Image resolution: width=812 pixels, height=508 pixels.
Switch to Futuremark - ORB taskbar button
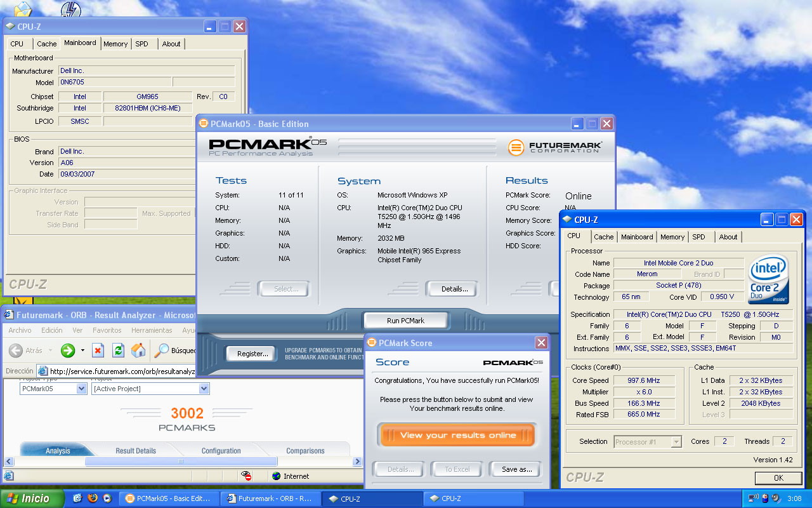click(270, 498)
